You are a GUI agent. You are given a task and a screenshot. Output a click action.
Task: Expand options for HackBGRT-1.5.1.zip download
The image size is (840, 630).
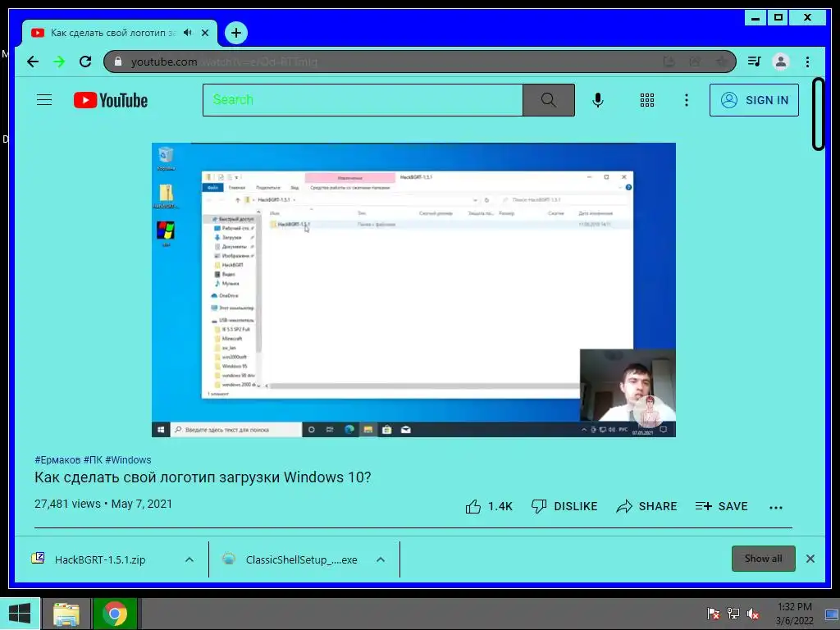[189, 559]
